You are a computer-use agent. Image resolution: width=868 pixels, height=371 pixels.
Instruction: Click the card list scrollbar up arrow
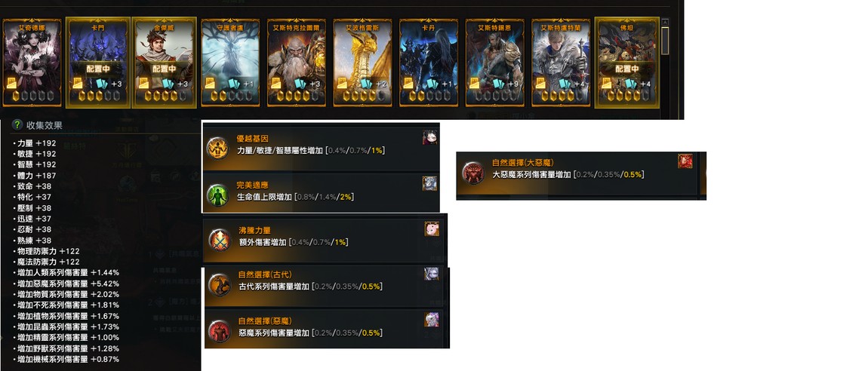pyautogui.click(x=666, y=22)
